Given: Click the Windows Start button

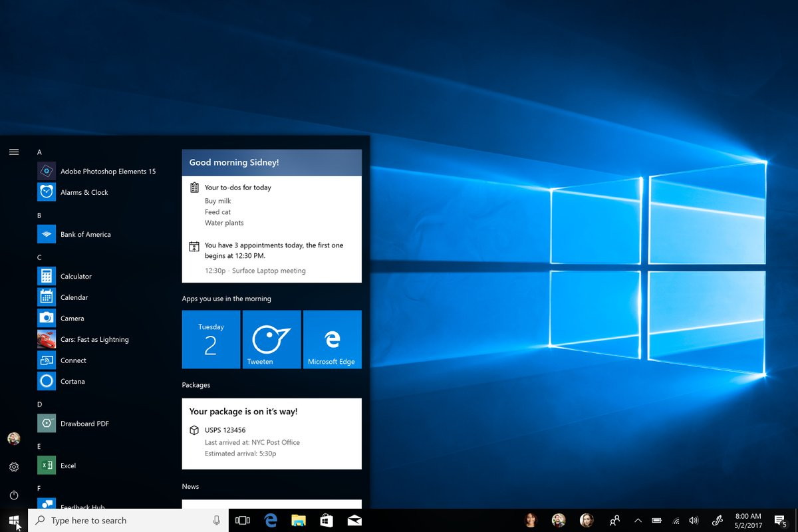Looking at the screenshot, I should [x=14, y=520].
